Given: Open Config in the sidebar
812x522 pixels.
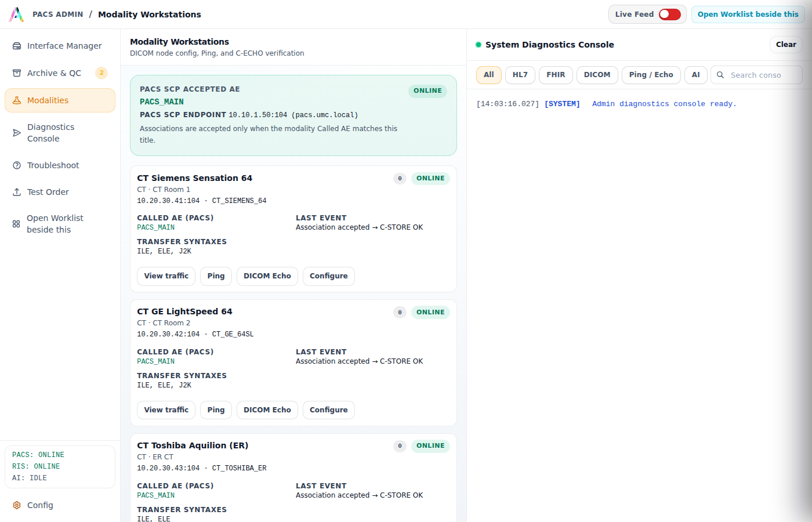Looking at the screenshot, I should pyautogui.click(x=60, y=505).
